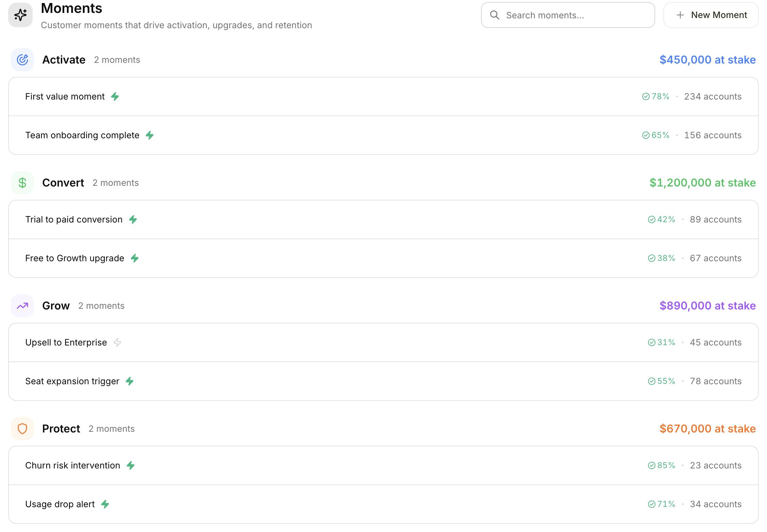Select the shield icon beside Protect
This screenshot has height=532, width=767.
(22, 428)
